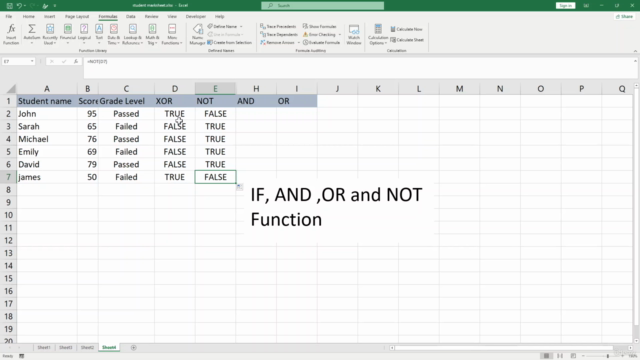640x360 pixels.
Task: Select the 'AND' header cell
Action: click(256, 101)
